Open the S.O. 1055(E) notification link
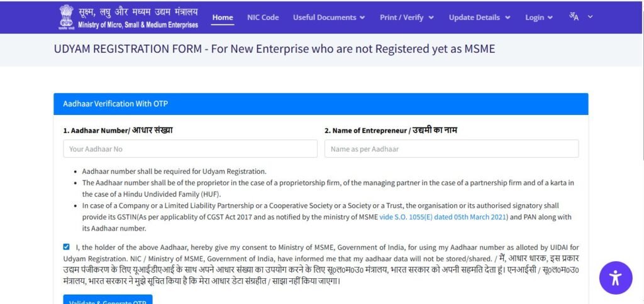Screen dimensions: 644x304 (x=443, y=217)
